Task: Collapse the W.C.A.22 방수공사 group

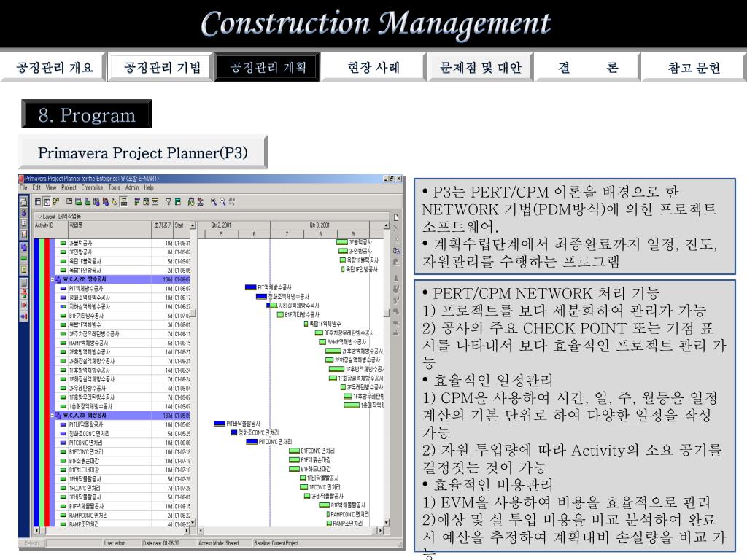Action: (53, 279)
